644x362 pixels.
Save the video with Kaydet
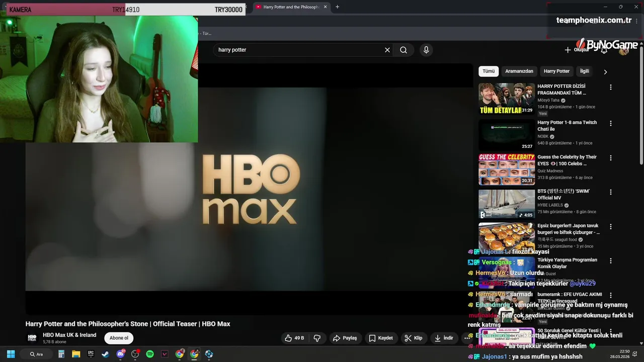(381, 338)
